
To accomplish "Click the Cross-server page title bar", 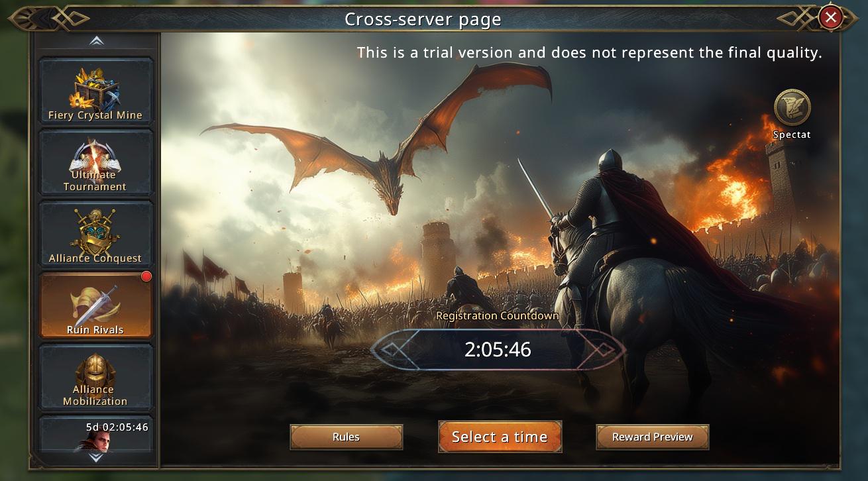I will point(423,19).
